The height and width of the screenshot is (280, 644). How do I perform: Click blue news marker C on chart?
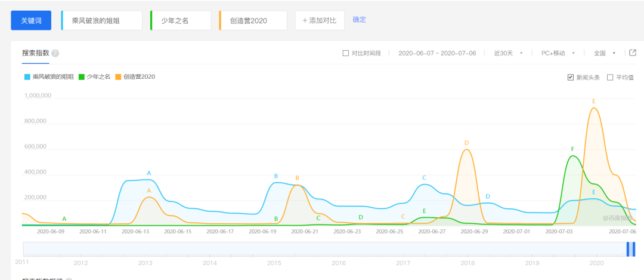[x=424, y=177]
